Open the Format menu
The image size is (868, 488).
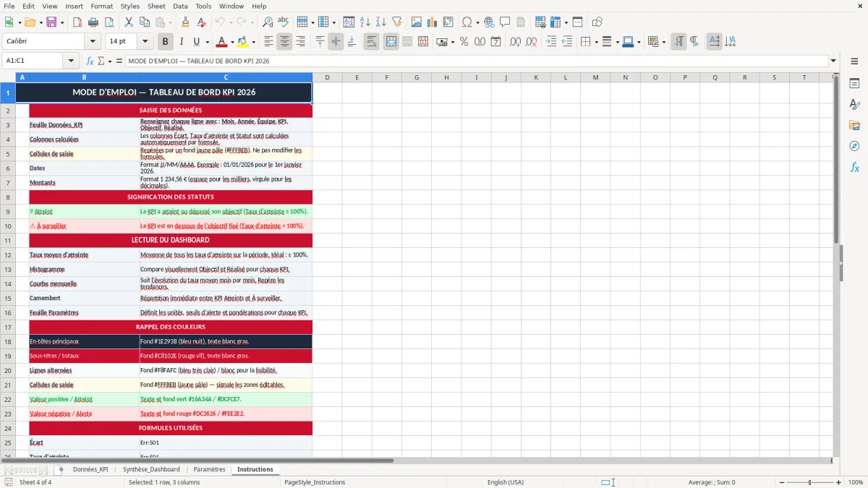click(x=101, y=6)
